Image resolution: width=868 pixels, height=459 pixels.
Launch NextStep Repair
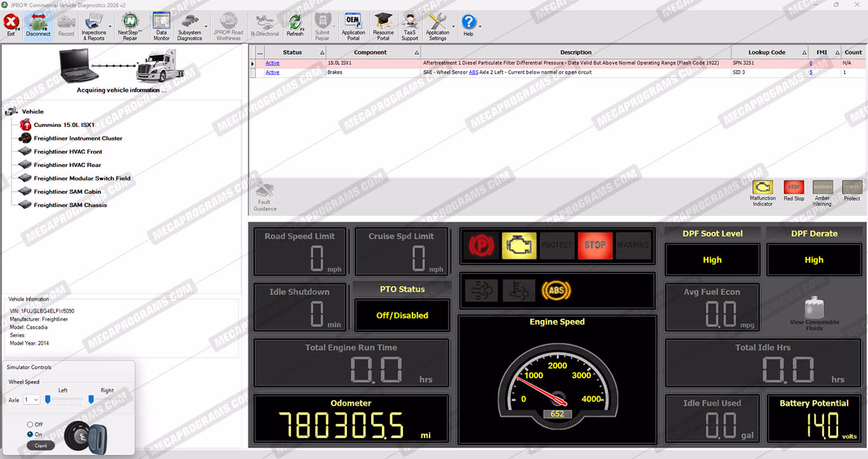pyautogui.click(x=130, y=26)
